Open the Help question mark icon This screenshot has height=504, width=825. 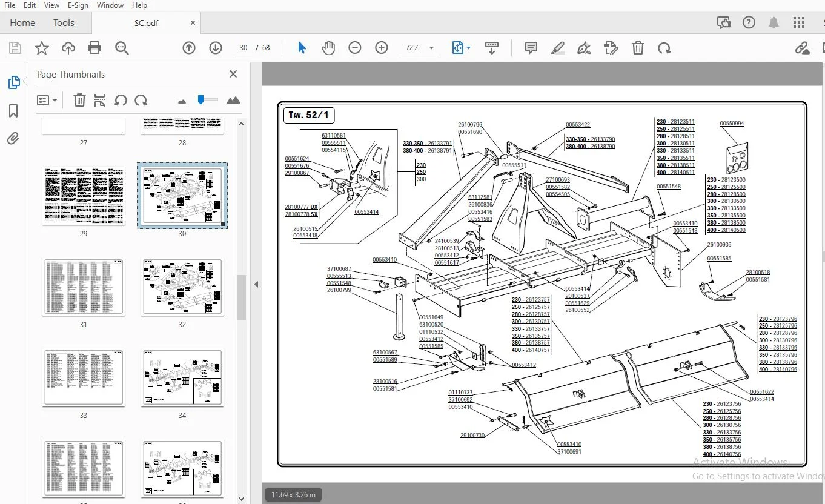[x=749, y=23]
